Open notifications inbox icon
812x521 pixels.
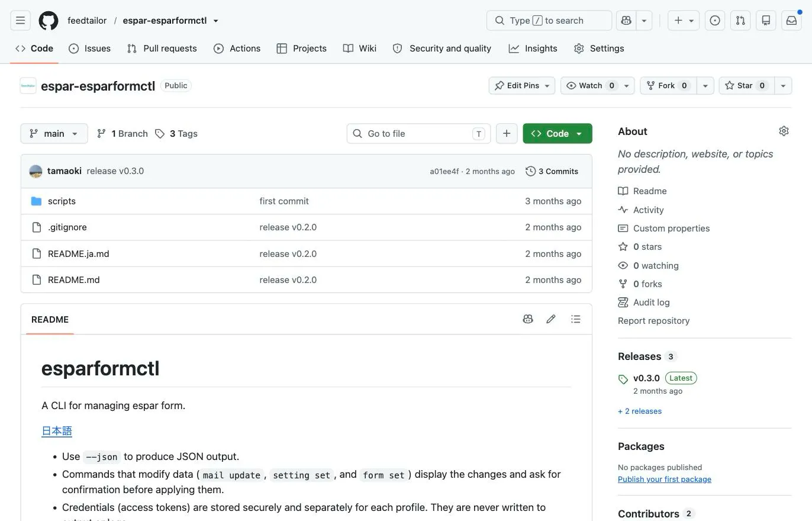click(791, 21)
